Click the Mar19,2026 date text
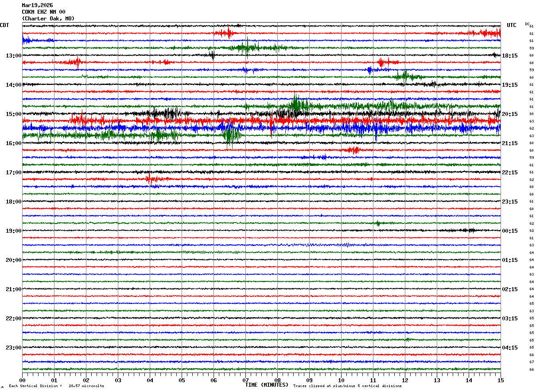Viewport: 536px width, 392px height. pyautogui.click(x=37, y=5)
